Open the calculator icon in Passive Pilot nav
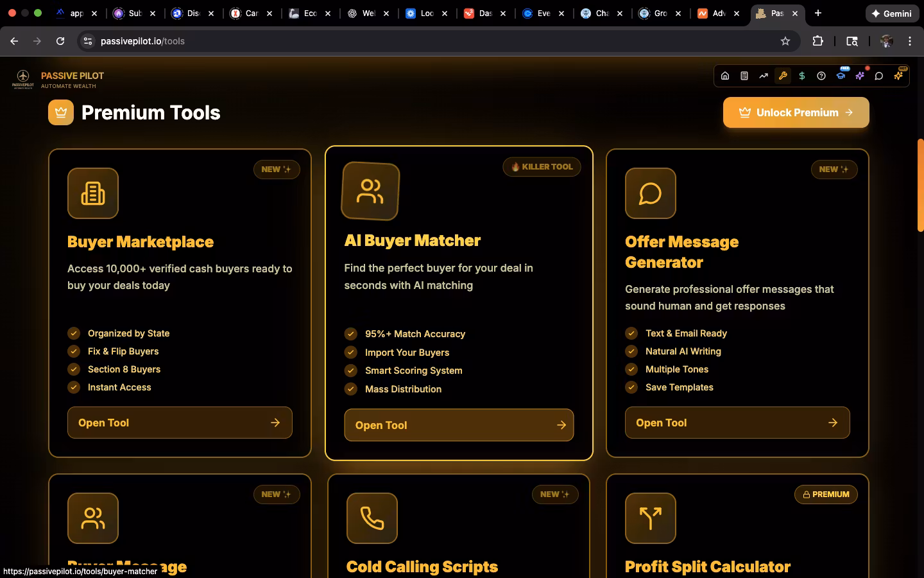Image resolution: width=924 pixels, height=578 pixels. point(744,76)
